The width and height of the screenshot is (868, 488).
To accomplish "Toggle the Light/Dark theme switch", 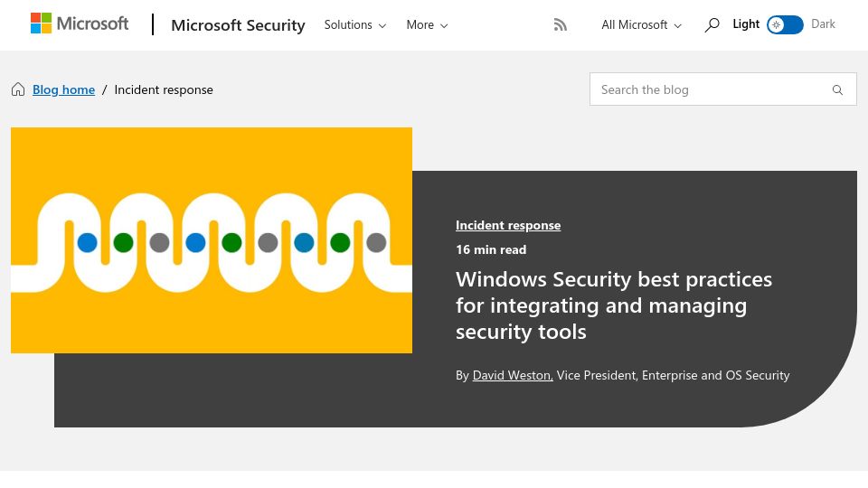I will tap(785, 25).
